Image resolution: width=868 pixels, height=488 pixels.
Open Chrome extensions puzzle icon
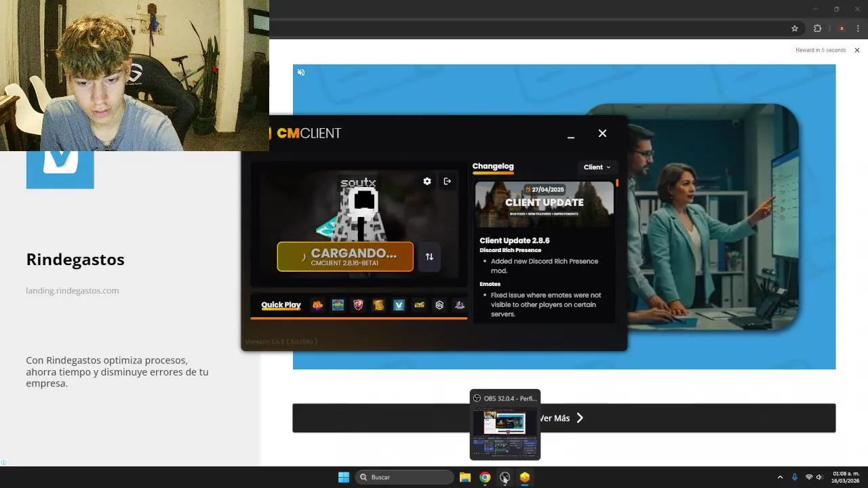click(x=817, y=28)
